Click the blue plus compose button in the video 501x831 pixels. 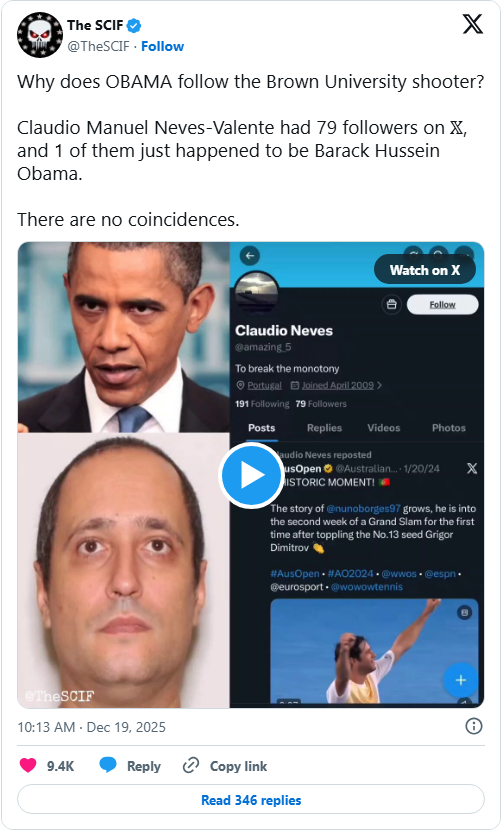[460, 680]
